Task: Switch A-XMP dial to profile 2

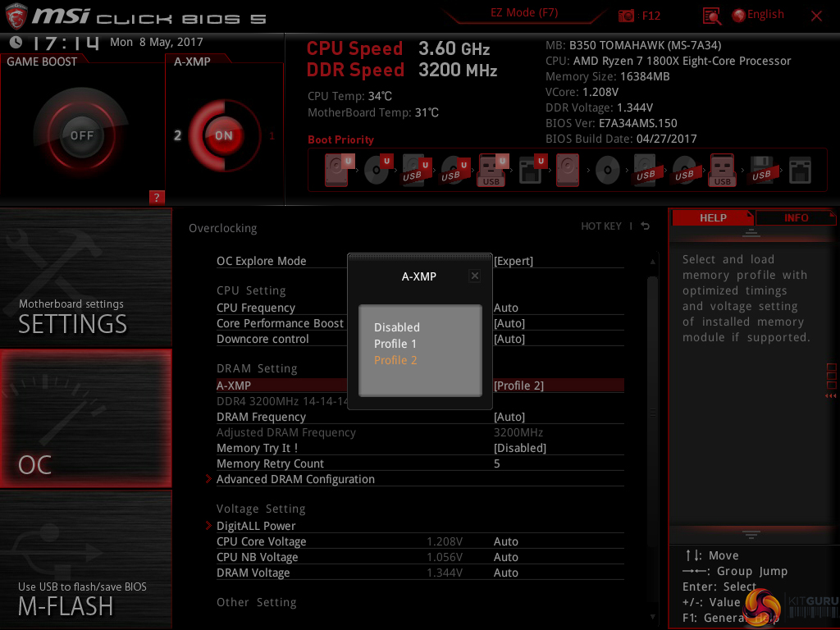Action: coord(177,135)
